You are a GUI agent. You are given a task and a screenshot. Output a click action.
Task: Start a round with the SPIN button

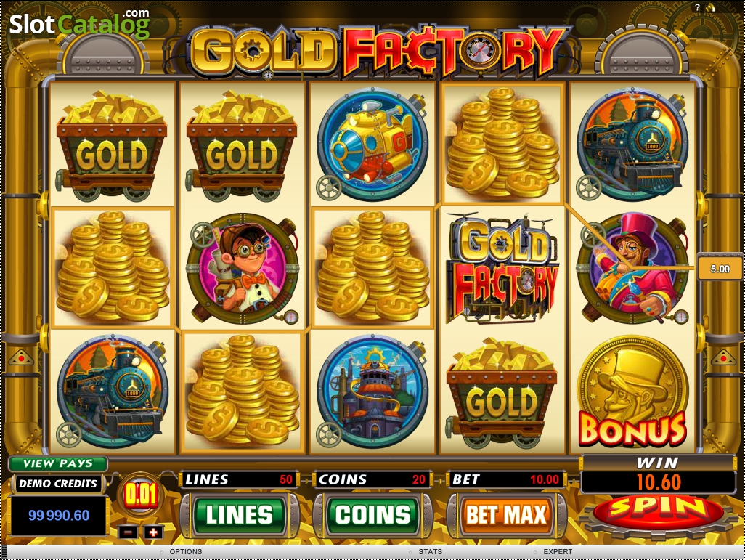[659, 511]
